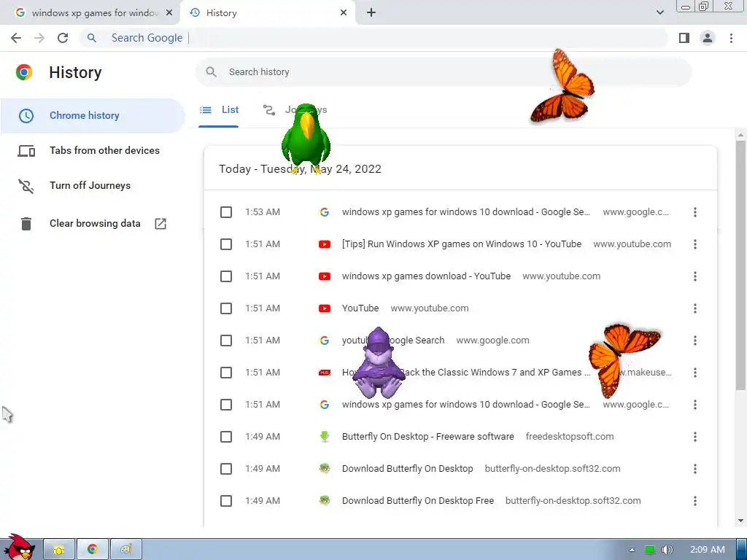The height and width of the screenshot is (560, 747).
Task: Check the '[Tips] Run Windows XP games' entry
Action: 226,244
